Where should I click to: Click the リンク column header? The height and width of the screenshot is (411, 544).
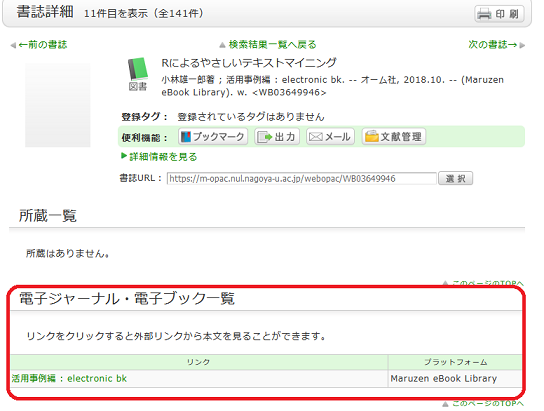[198, 362]
